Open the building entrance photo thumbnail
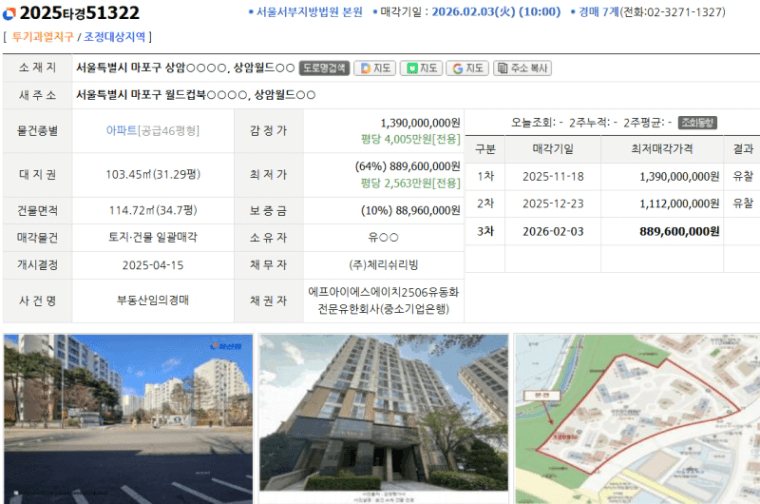Screen dimensions: 760x504 coord(383,419)
